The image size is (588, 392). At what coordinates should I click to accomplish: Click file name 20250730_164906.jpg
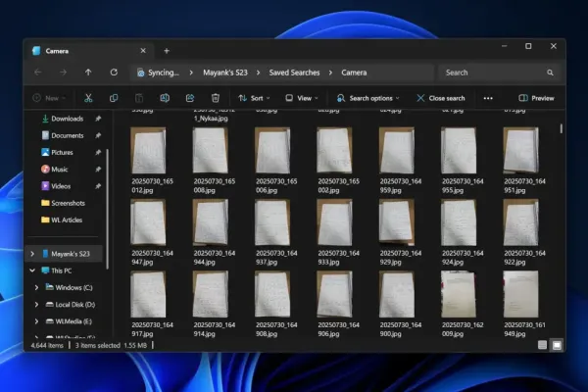(338, 329)
